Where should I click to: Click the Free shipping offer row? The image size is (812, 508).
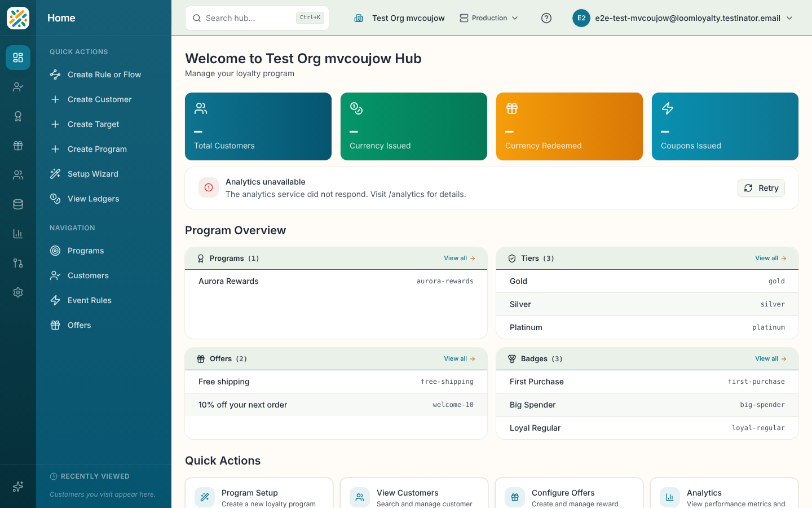click(336, 382)
